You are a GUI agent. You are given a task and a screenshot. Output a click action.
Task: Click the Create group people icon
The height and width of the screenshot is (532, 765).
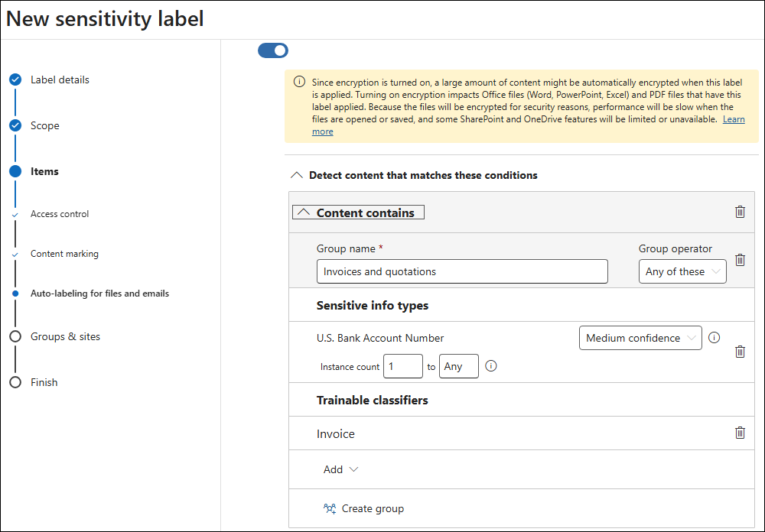(330, 508)
